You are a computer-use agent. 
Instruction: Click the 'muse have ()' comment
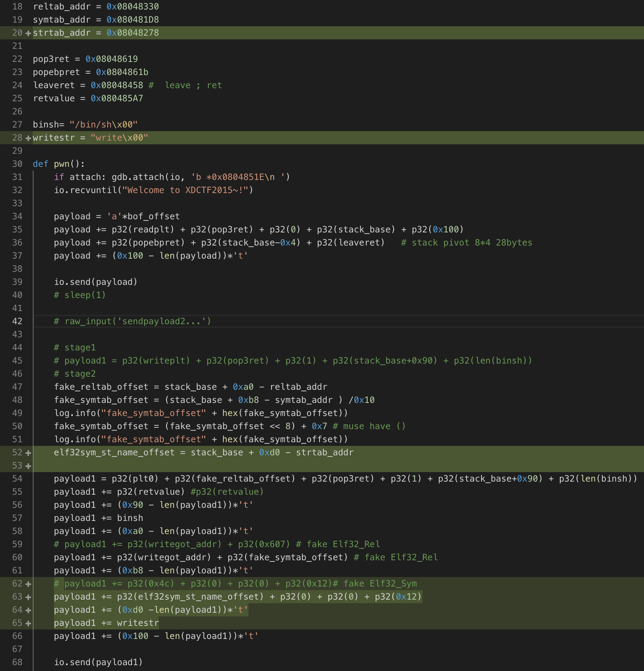click(369, 426)
